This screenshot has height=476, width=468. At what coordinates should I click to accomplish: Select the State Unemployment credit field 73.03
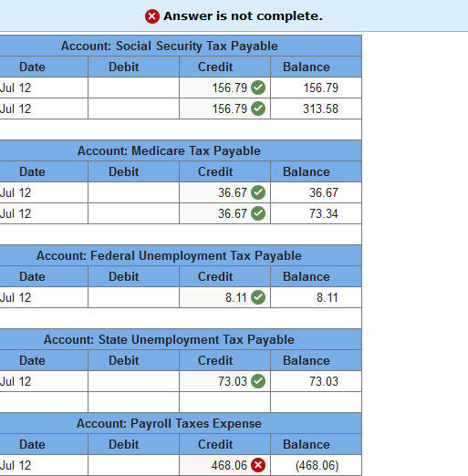coord(224,381)
